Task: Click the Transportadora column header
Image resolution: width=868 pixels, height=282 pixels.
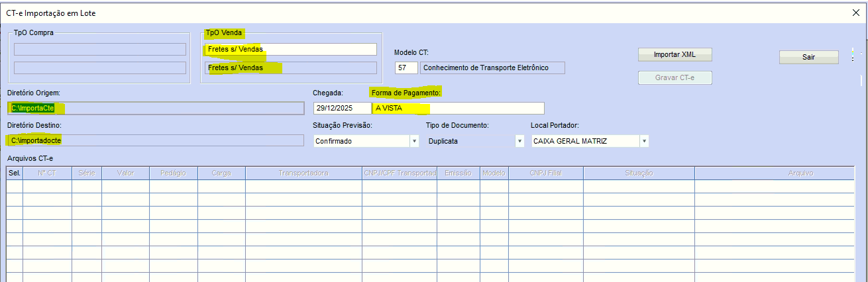Action: tap(303, 173)
